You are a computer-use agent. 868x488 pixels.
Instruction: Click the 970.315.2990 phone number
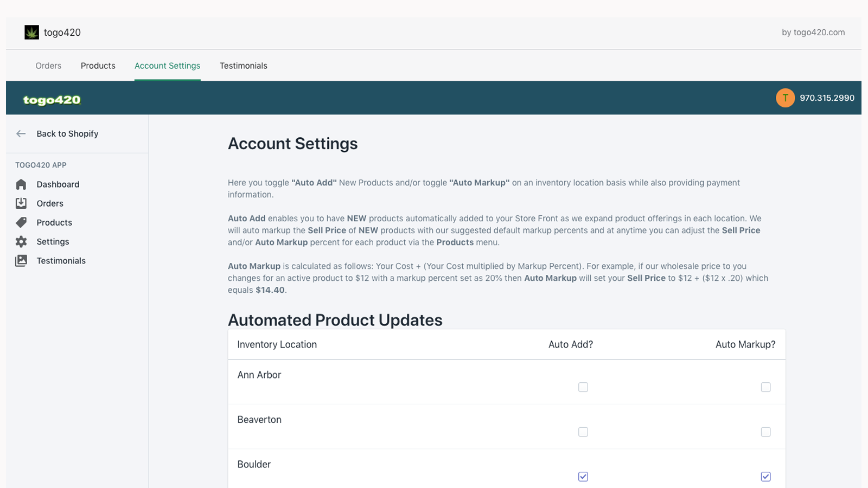click(827, 98)
